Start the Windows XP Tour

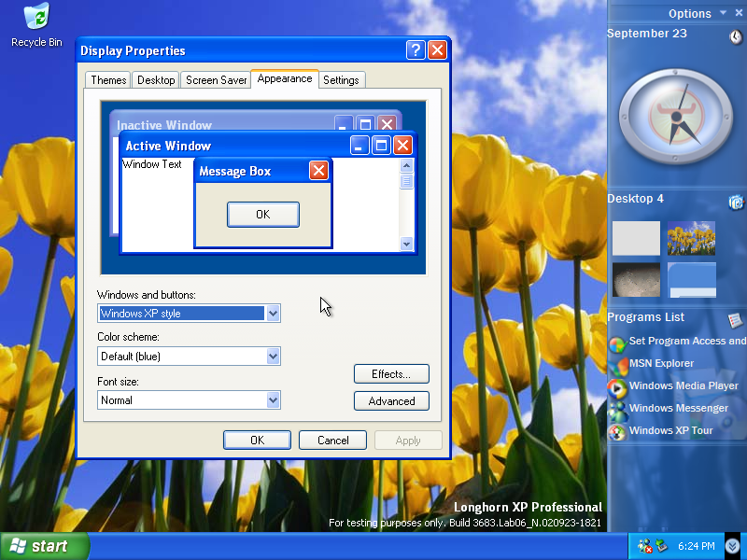click(x=671, y=430)
